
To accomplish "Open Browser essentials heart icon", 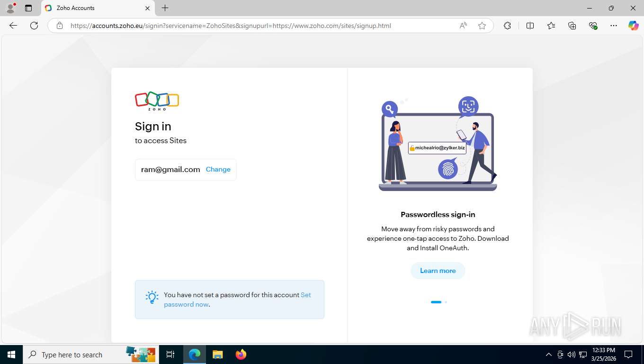I will (593, 26).
